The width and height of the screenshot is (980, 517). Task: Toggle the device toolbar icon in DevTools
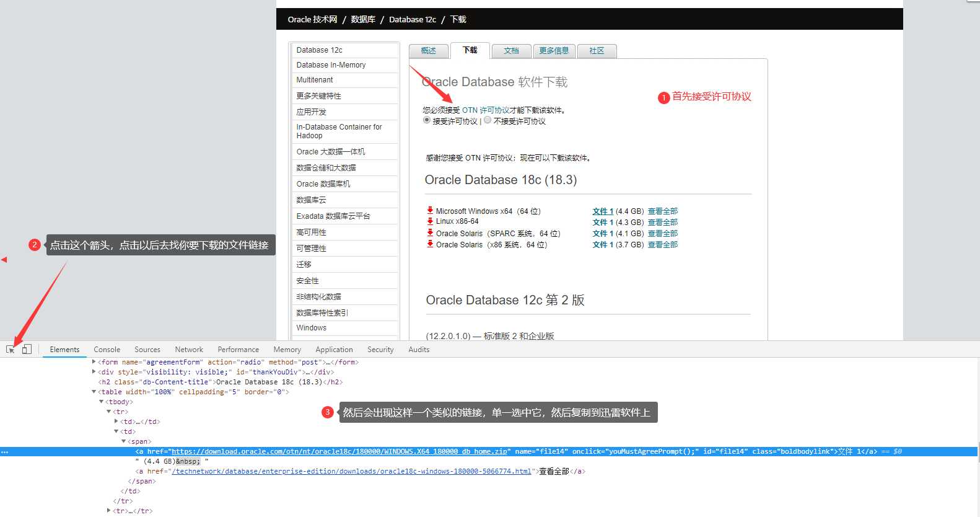pyautogui.click(x=27, y=350)
